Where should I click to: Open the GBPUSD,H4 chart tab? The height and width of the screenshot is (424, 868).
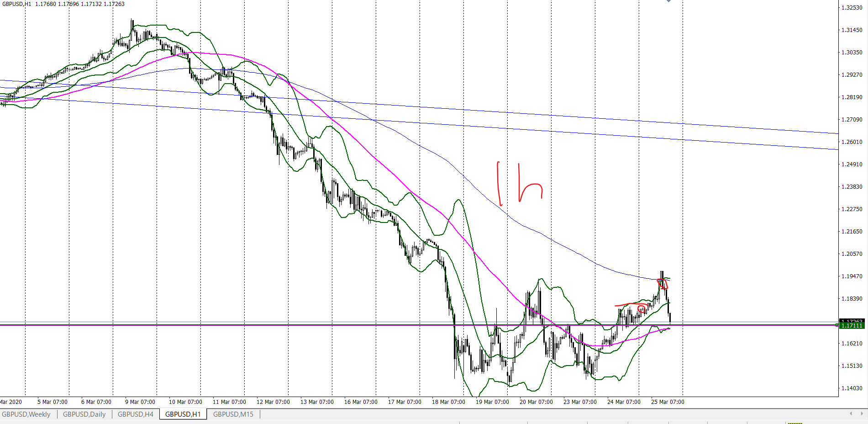pyautogui.click(x=136, y=414)
